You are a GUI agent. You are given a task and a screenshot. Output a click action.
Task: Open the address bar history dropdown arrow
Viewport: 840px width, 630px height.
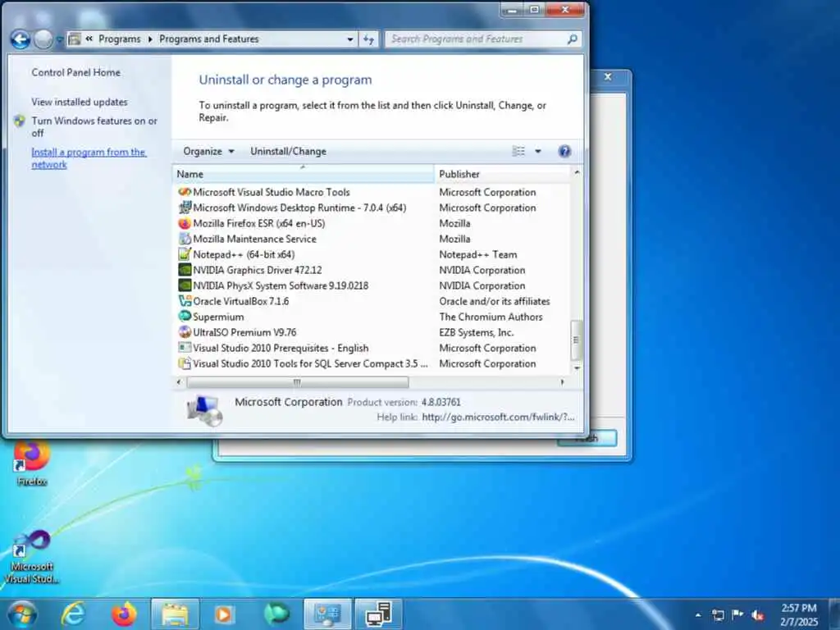[349, 39]
